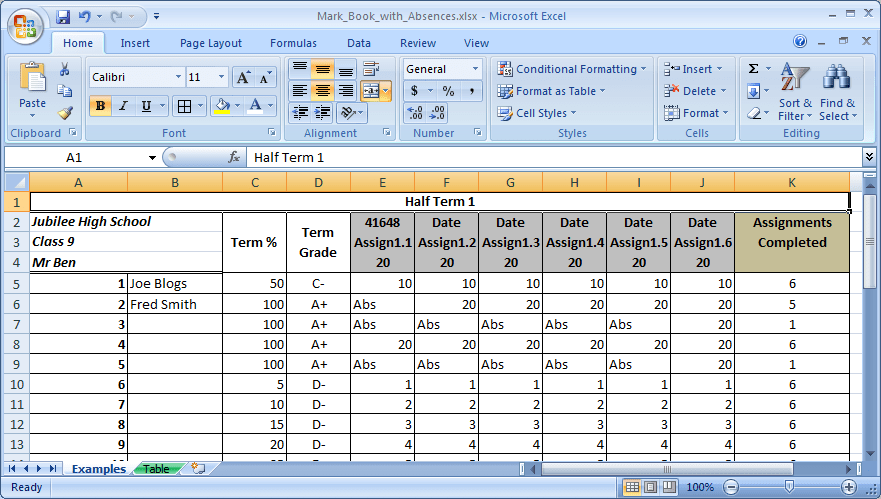Click the Format Painter brush icon
Screen dimensions: 881x499
pyautogui.click(x=65, y=113)
